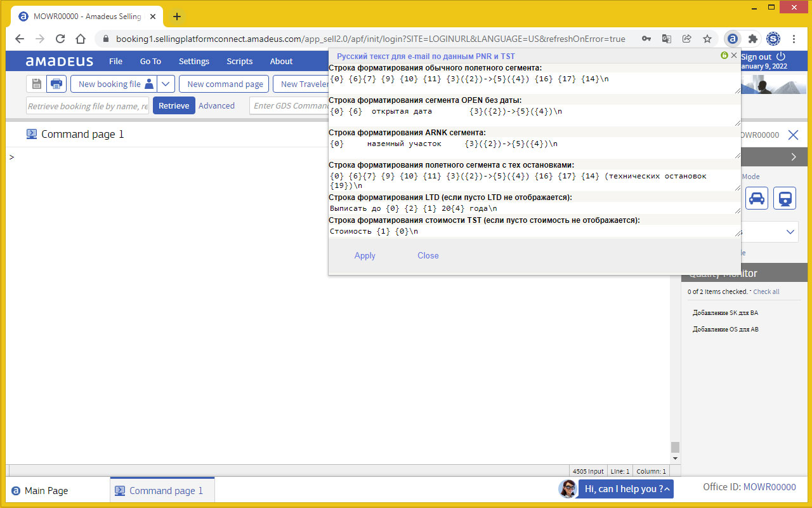Click the LTD format string field
This screenshot has width=812, height=508.
(x=535, y=208)
